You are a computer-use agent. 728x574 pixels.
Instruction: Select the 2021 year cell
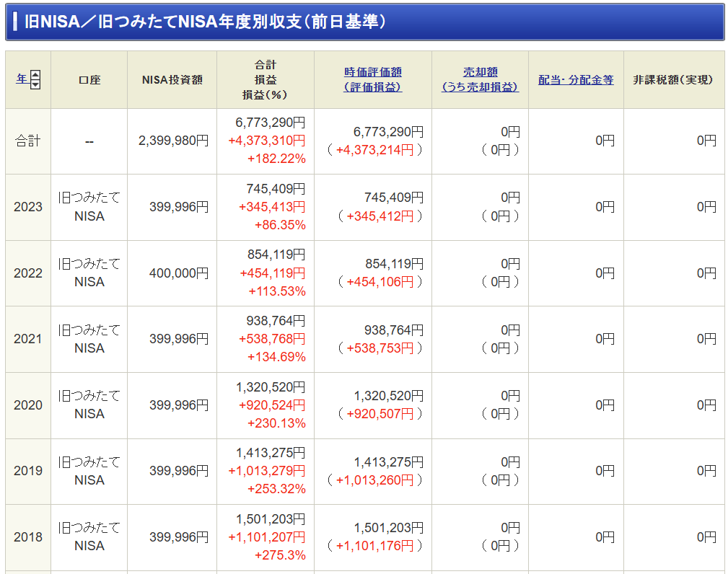[x=28, y=339]
